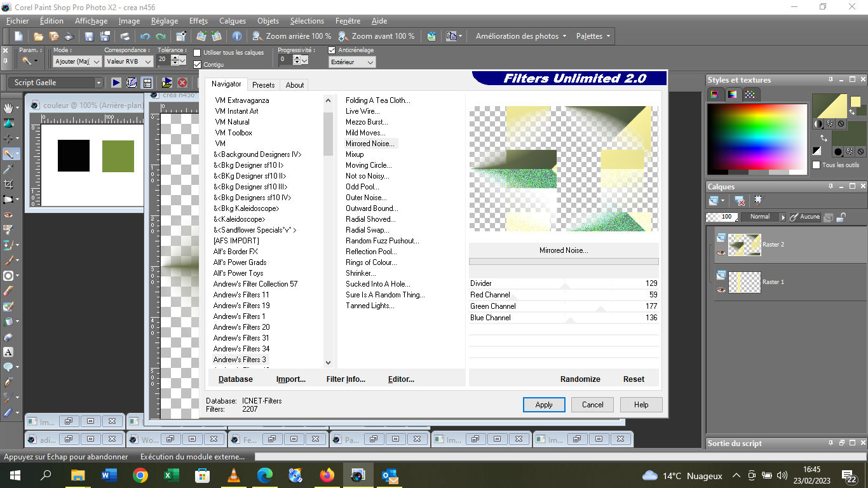Click the Cancel button
Screen dimensions: 868x488
point(593,405)
